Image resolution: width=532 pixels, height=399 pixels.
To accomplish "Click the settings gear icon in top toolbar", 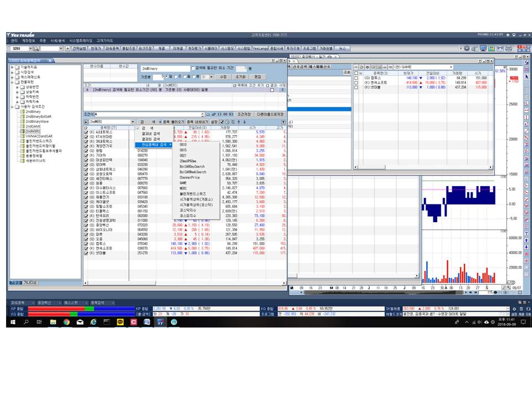I will [x=467, y=49].
